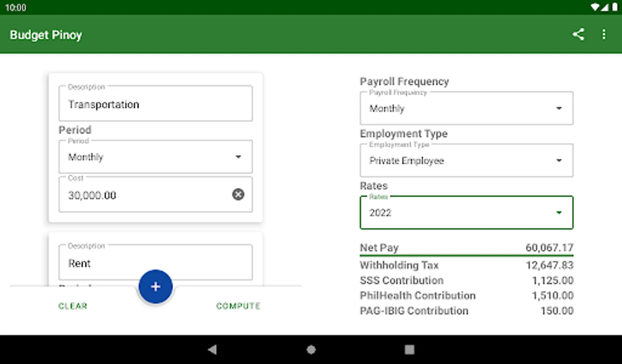The image size is (622, 364).
Task: Tap the battery status icon
Action: pyautogui.click(x=615, y=7)
